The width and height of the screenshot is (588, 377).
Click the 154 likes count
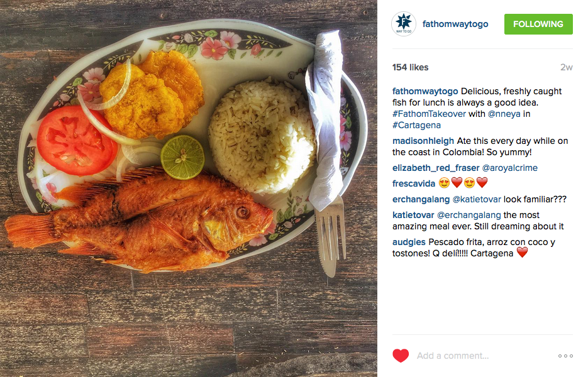pyautogui.click(x=410, y=67)
